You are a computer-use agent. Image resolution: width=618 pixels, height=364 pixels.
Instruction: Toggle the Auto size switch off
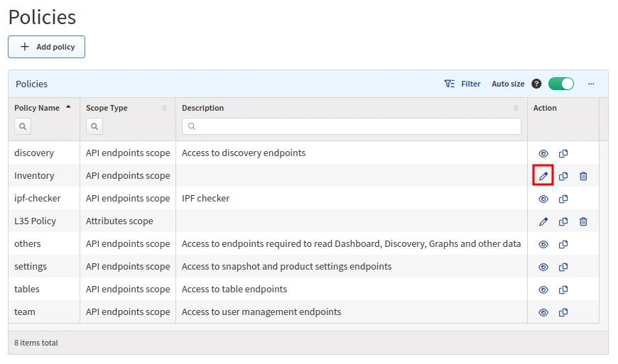pos(560,84)
